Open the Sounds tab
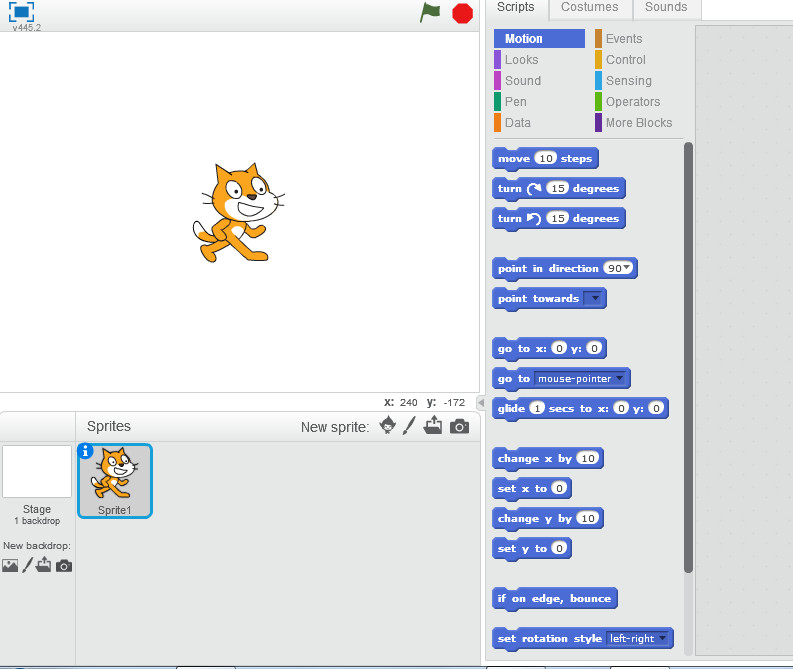This screenshot has width=793, height=669. point(666,7)
